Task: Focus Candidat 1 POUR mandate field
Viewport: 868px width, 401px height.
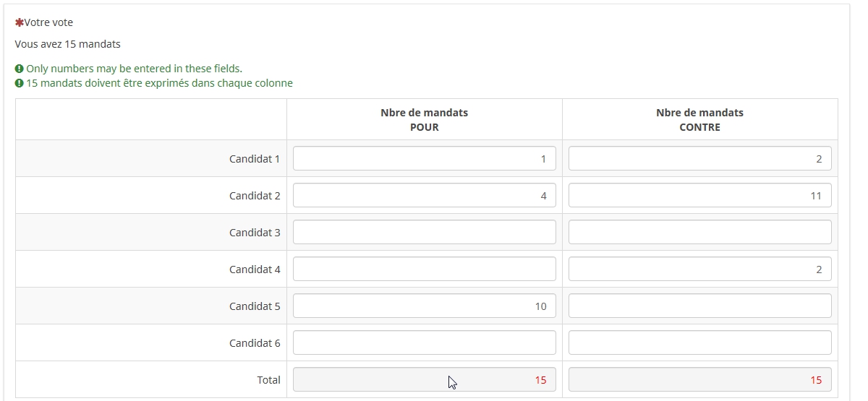Action: pos(424,159)
